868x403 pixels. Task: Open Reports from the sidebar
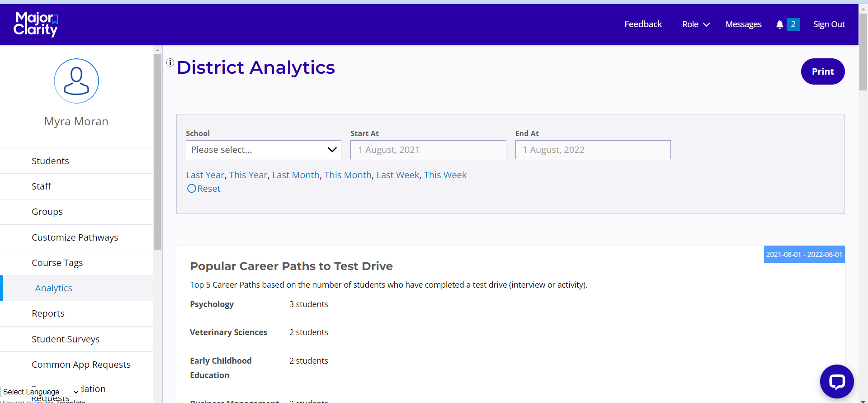coord(48,313)
